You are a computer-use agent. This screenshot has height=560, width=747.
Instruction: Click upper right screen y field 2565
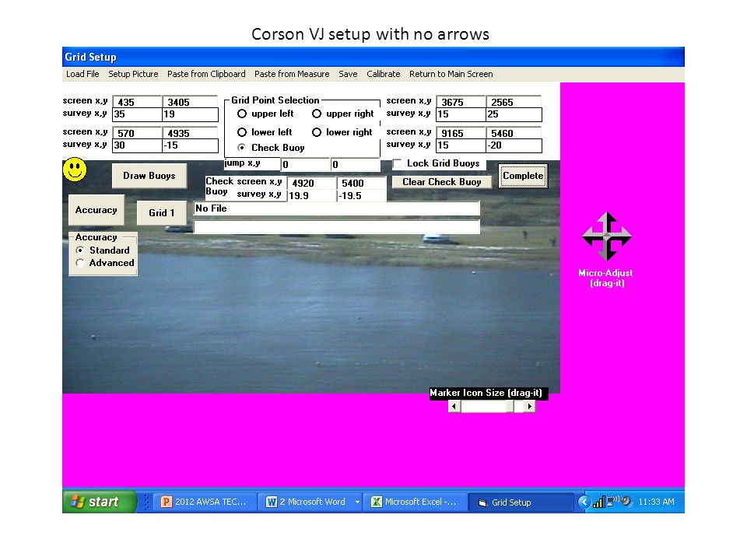514,102
